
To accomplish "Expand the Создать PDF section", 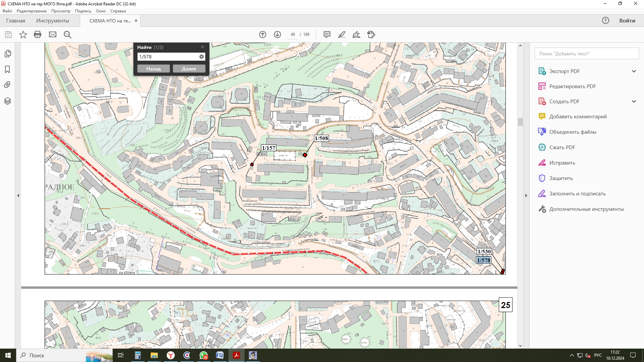I will pos(634,101).
